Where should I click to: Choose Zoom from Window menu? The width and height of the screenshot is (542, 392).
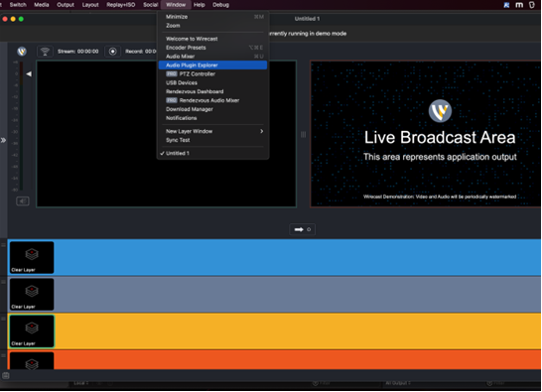[x=212, y=26]
